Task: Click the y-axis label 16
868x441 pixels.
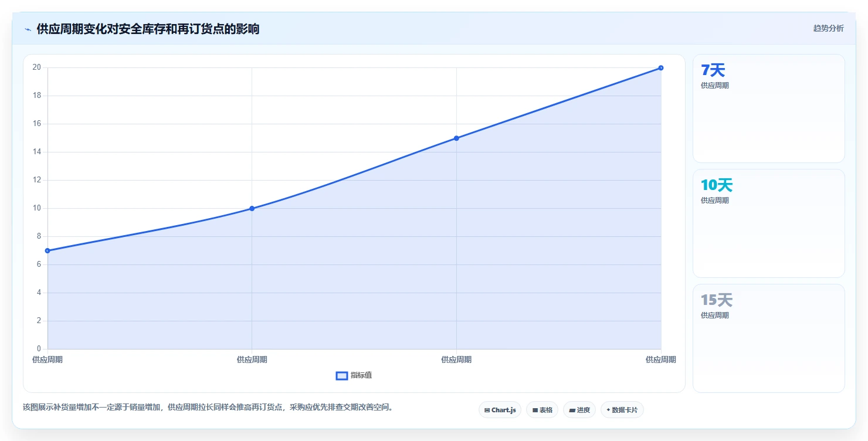Action: 36,124
